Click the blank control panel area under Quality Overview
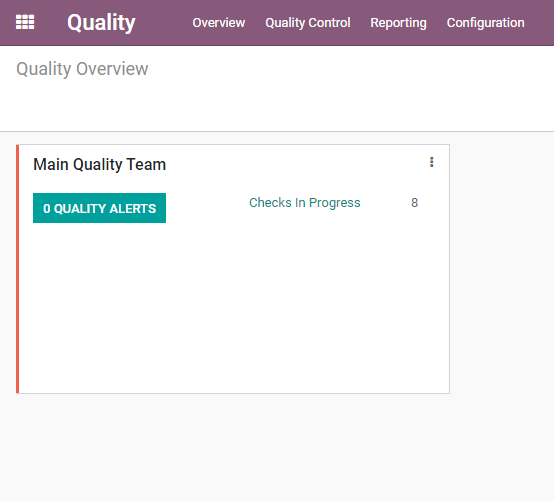The height and width of the screenshot is (501, 554). click(x=277, y=106)
